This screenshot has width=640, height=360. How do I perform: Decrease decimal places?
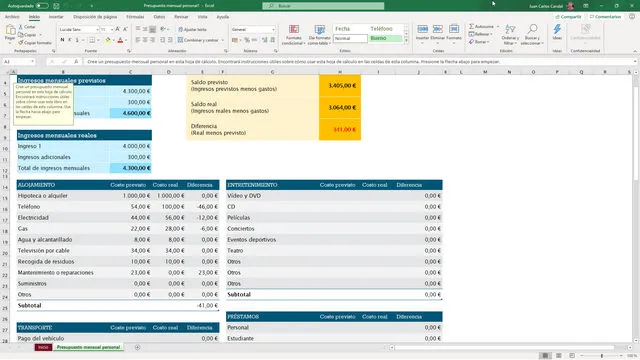tap(272, 40)
